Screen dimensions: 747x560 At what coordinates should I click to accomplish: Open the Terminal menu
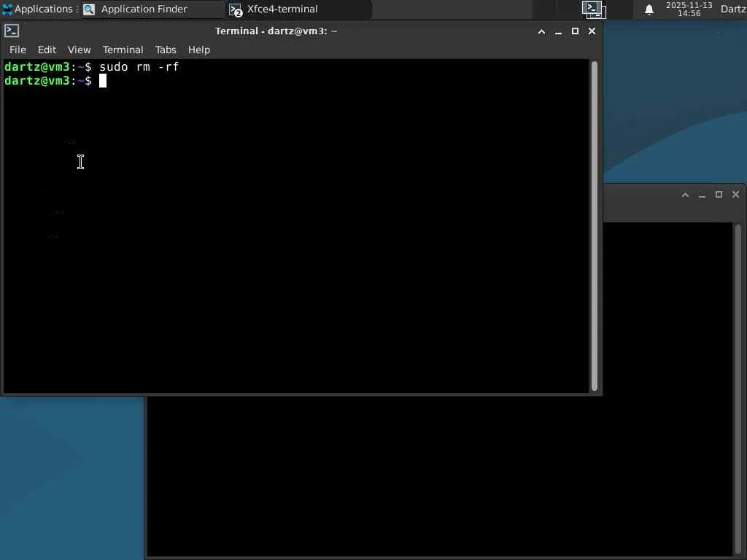(123, 50)
